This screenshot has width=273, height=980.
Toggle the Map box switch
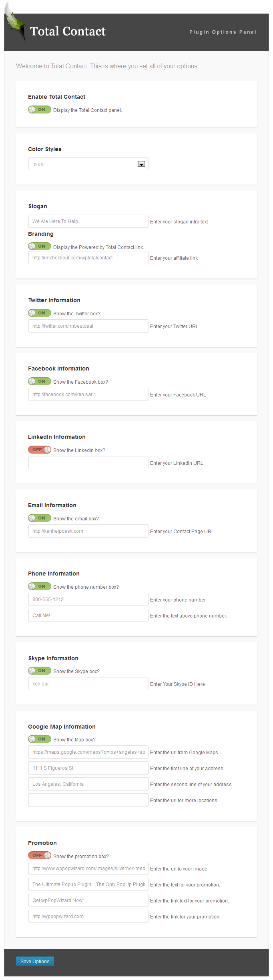(x=40, y=739)
